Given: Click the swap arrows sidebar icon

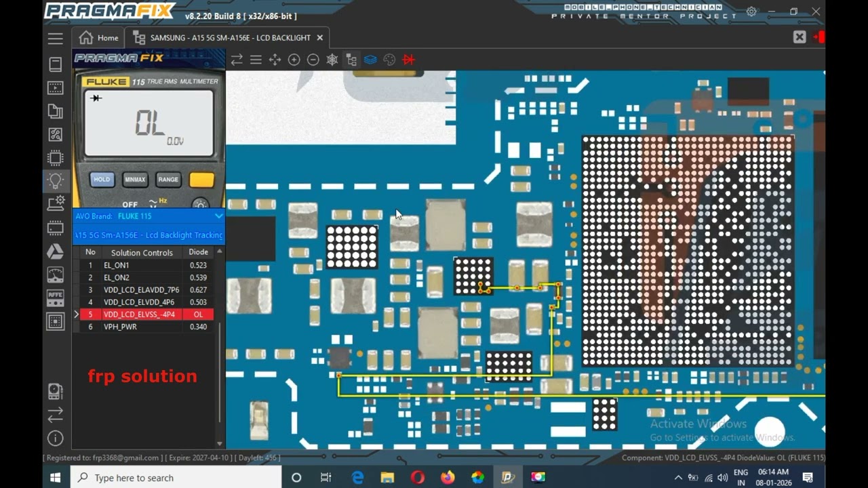Looking at the screenshot, I should 56,414.
